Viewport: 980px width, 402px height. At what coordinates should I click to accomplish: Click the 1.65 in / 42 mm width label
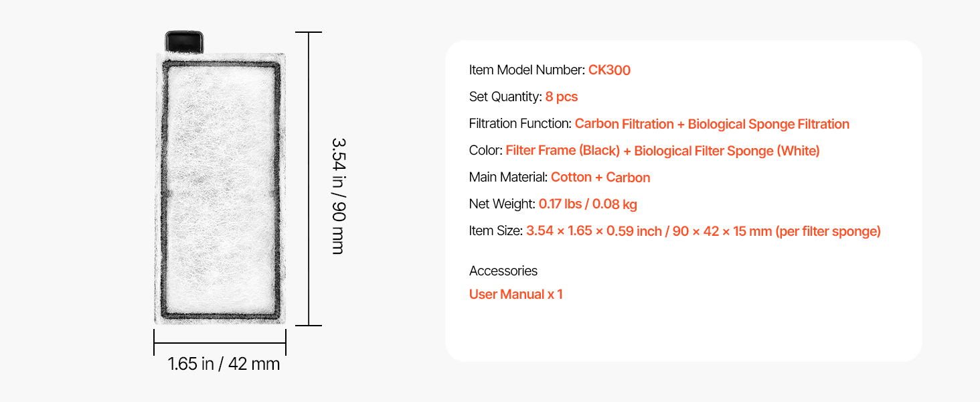[224, 364]
